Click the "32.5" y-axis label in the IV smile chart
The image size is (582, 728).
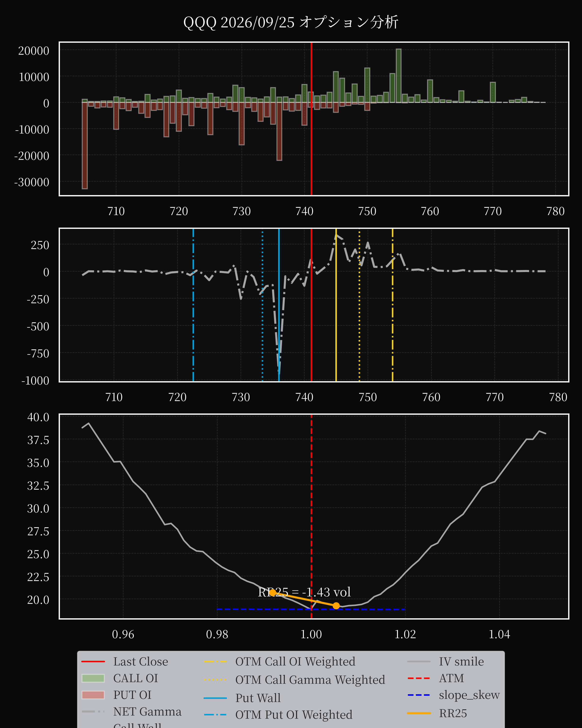pyautogui.click(x=38, y=486)
